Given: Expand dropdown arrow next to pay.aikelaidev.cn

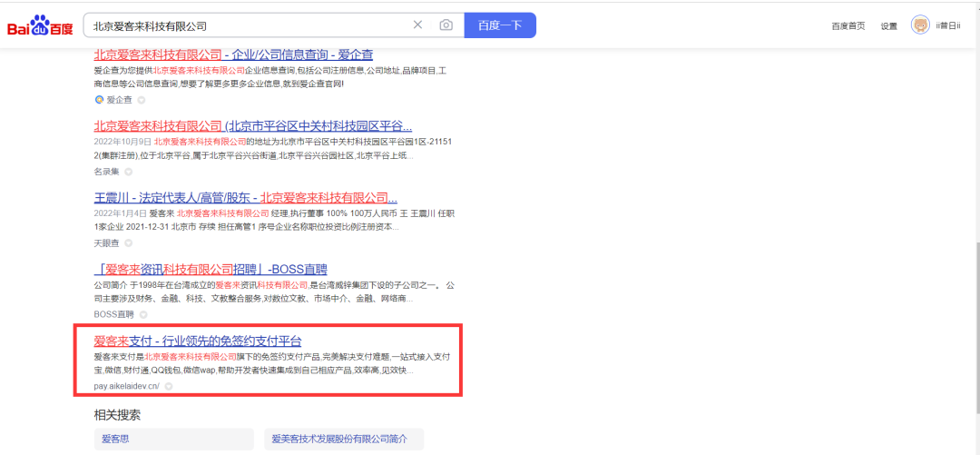Looking at the screenshot, I should tap(168, 386).
